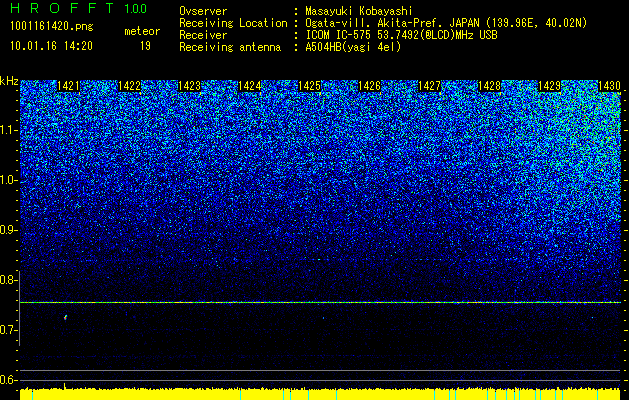This screenshot has height=400, width=629.
Task: Click the 0.8 kHz axis label
Action: 8,280
